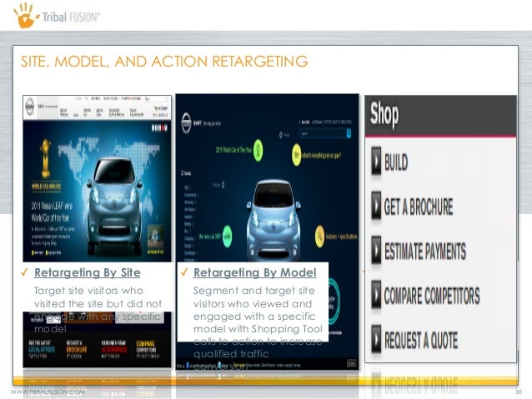
Task: Click the WWW.TRIBALFUSION.COM footer text
Action: [48, 392]
